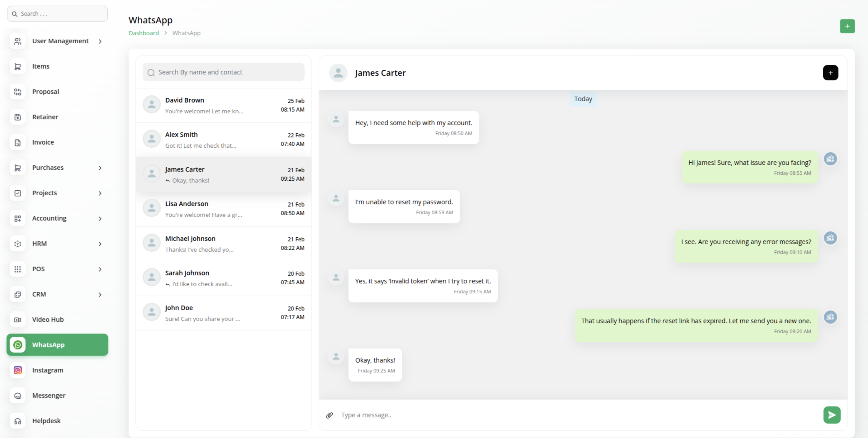Click the 'I'm unable to reset my password.' message
The width and height of the screenshot is (868, 438).
[x=404, y=207]
